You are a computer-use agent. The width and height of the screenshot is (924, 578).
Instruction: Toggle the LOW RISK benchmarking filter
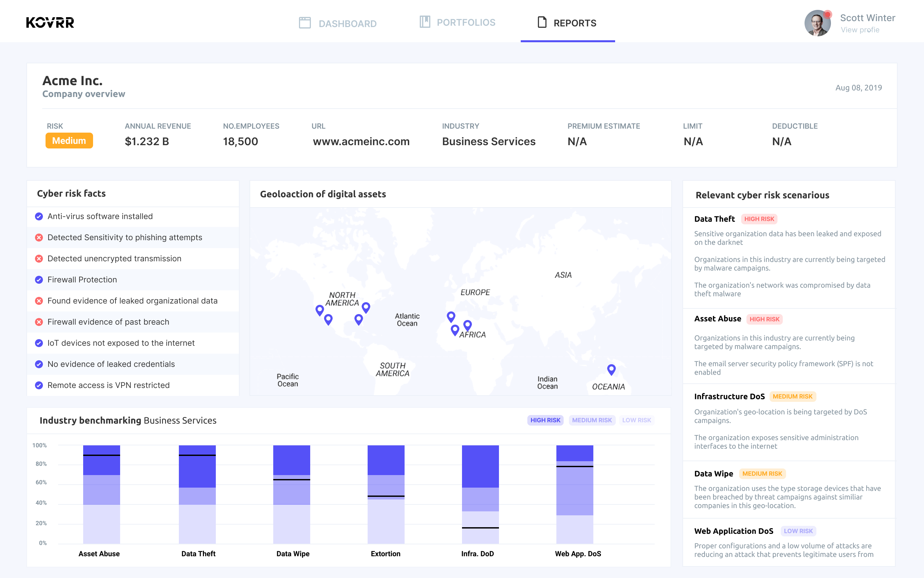pos(637,420)
